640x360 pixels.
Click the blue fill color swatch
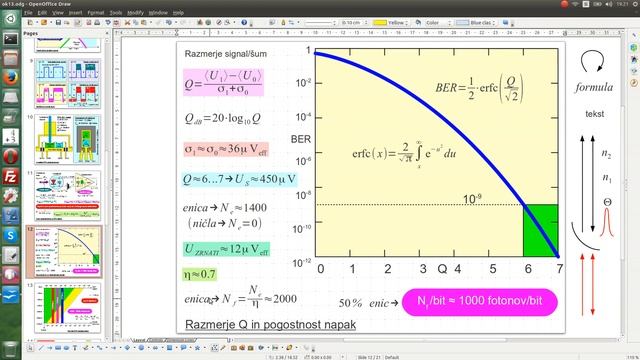[x=462, y=23]
